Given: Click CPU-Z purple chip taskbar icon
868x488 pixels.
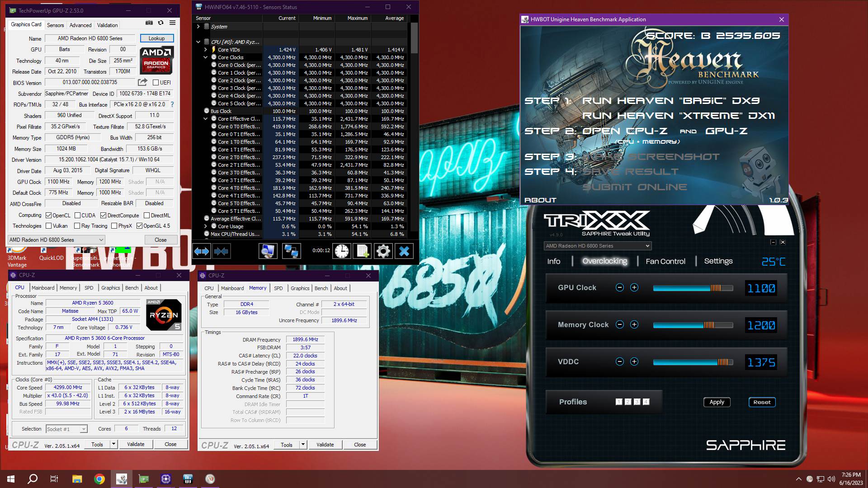Looking at the screenshot, I should (166, 479).
